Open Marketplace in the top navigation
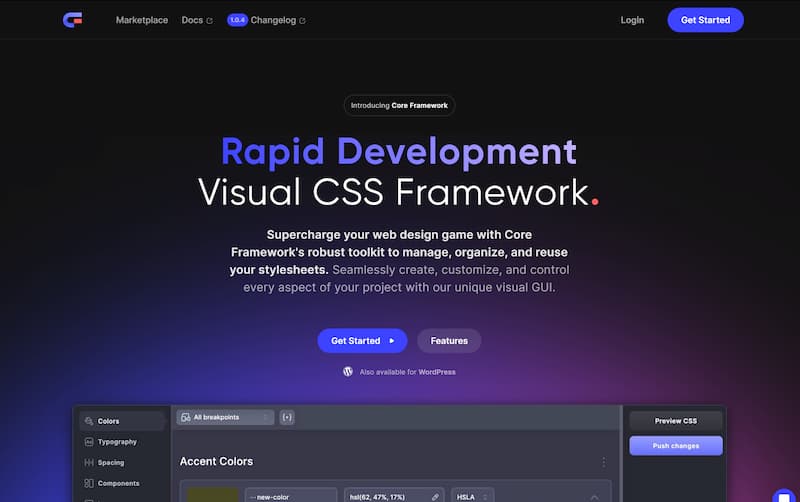This screenshot has height=502, width=800. 142,20
